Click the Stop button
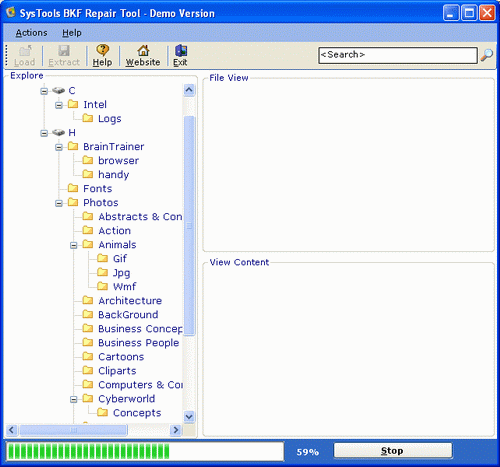Viewport: 500px width, 467px height. coord(393,451)
